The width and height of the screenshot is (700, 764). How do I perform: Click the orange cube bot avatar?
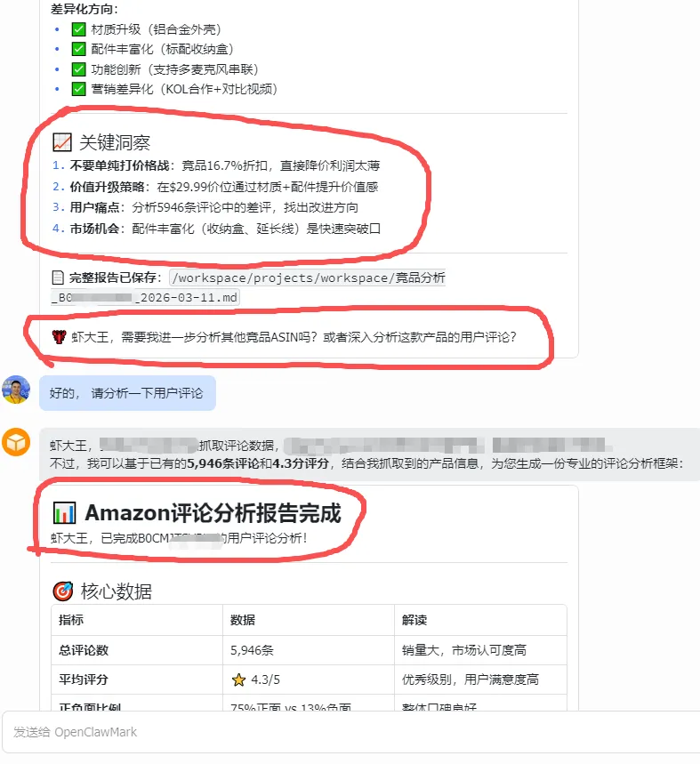pyautogui.click(x=16, y=442)
